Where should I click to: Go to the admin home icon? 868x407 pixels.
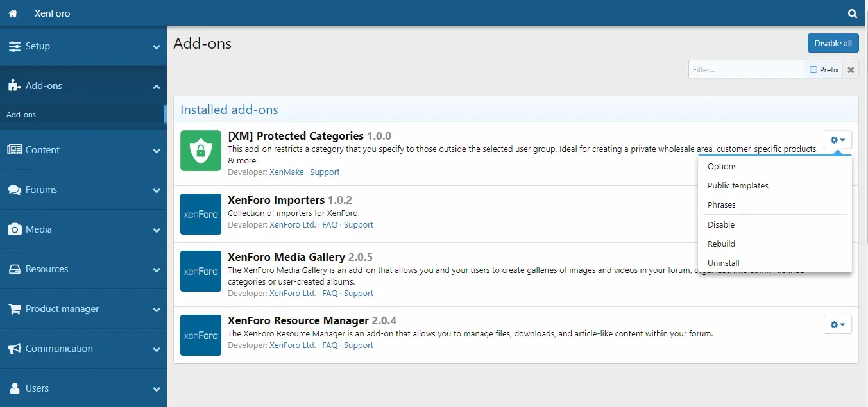tap(13, 13)
